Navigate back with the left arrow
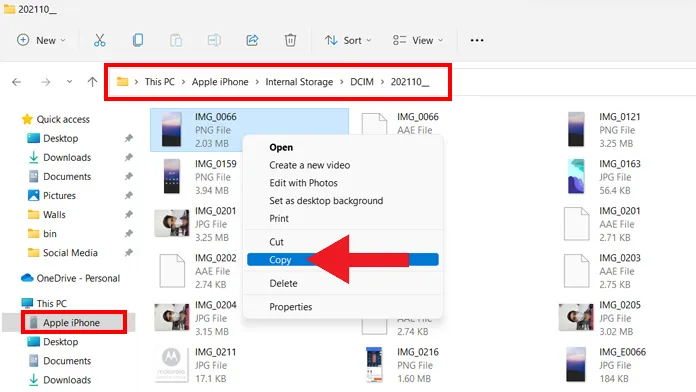Image resolution: width=696 pixels, height=392 pixels. pyautogui.click(x=16, y=82)
